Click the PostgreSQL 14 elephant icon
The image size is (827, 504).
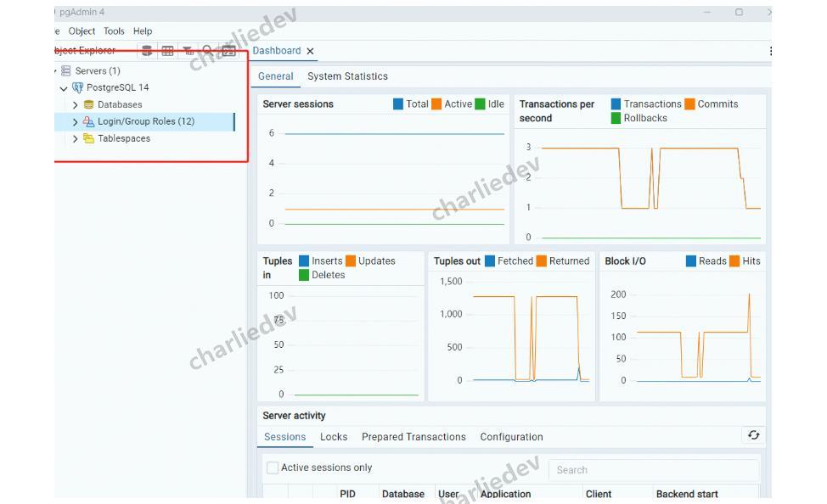coord(77,87)
